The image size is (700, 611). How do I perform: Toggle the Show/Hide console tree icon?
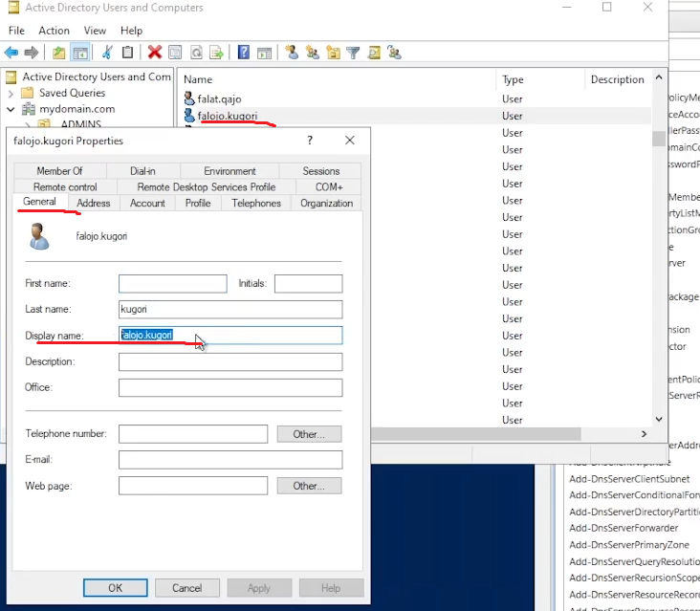click(80, 53)
